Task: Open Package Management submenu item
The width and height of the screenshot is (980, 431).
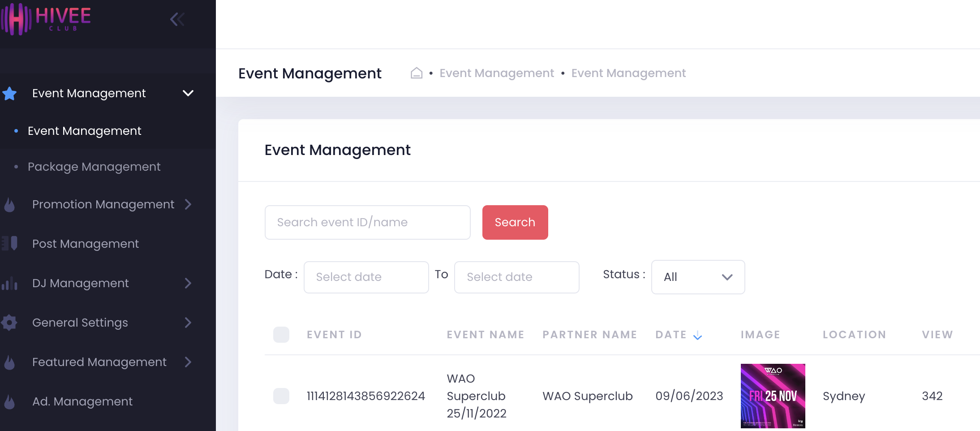Action: pos(94,167)
